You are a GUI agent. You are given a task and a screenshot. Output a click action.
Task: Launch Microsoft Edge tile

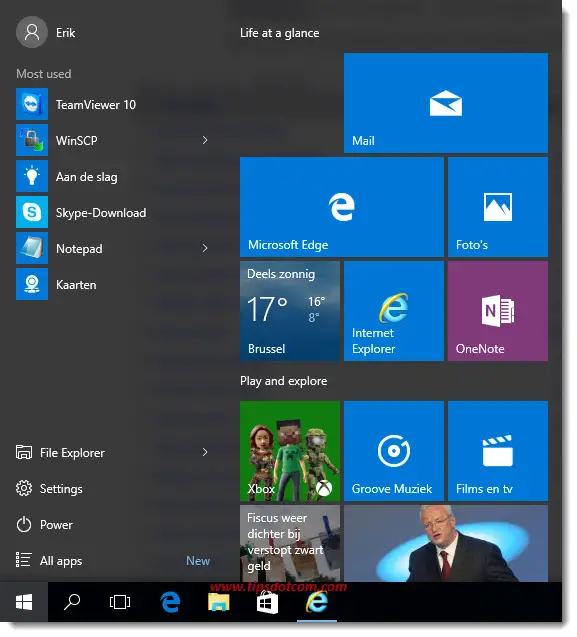[341, 207]
